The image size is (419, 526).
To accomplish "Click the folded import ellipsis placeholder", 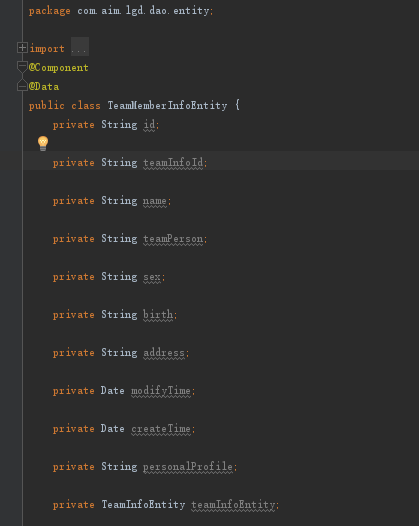I will (80, 47).
